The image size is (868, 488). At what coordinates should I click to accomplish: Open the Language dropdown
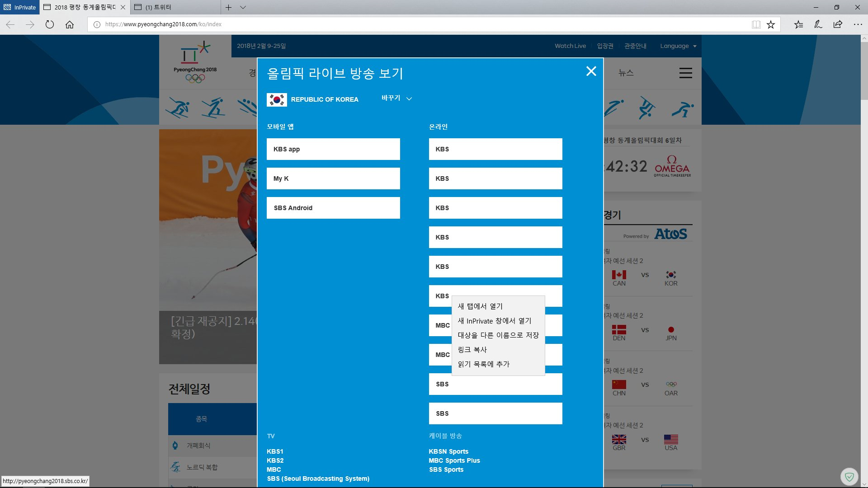coord(678,46)
